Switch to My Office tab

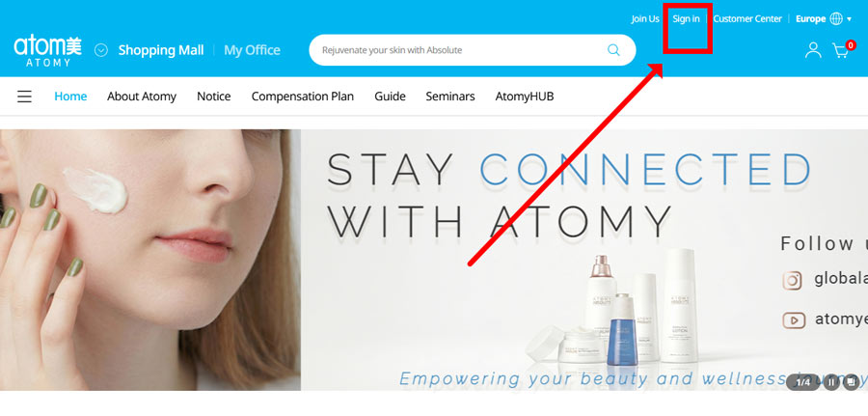(252, 50)
